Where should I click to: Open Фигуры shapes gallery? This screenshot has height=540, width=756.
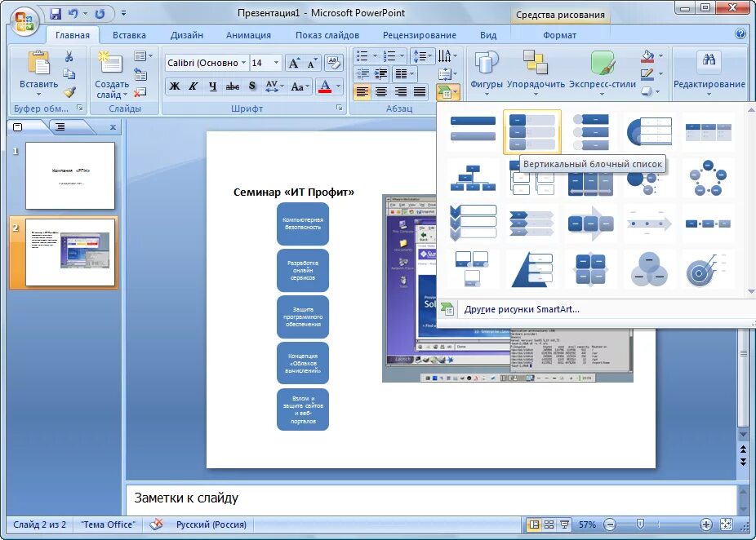(487, 73)
